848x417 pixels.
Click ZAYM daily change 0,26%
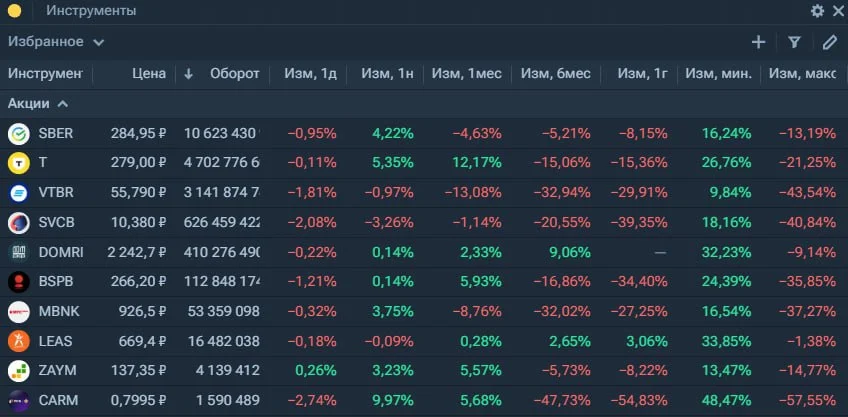(314, 370)
